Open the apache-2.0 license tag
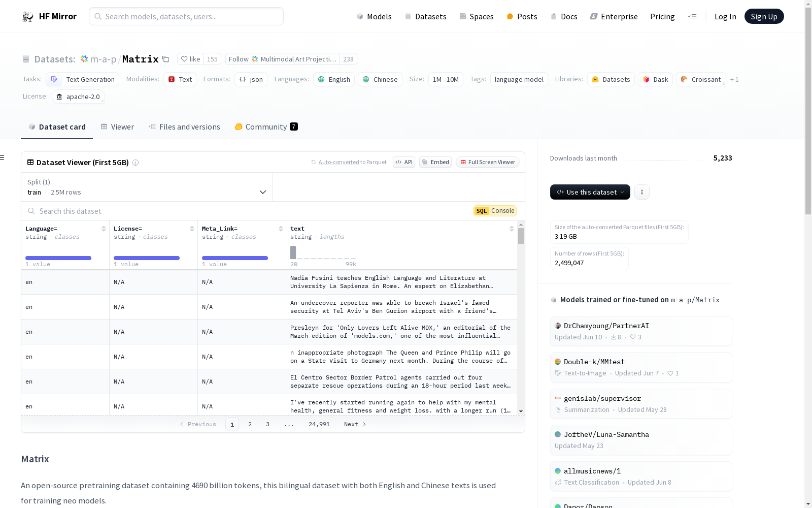Screen dimensions: 812x508 78,97
